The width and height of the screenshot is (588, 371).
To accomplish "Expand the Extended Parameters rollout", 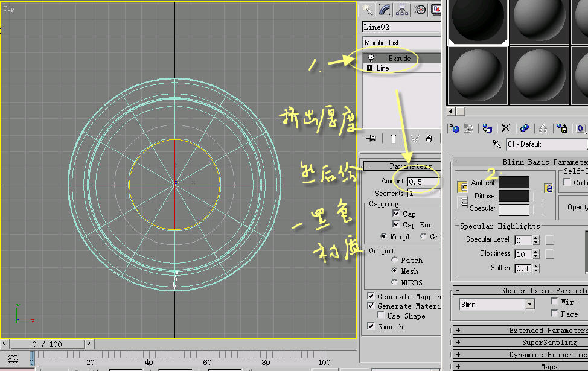I will point(520,330).
